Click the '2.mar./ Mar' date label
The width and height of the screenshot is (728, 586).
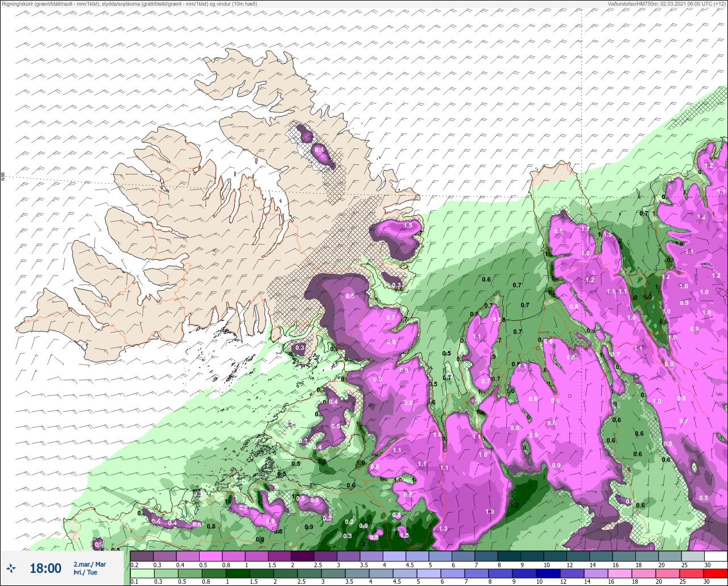click(90, 564)
